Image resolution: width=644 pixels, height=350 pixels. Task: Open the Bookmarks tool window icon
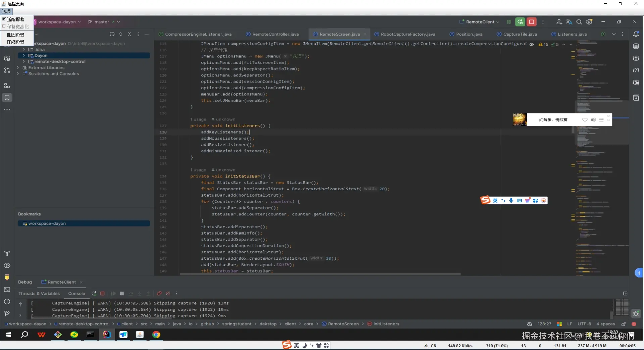click(7, 98)
